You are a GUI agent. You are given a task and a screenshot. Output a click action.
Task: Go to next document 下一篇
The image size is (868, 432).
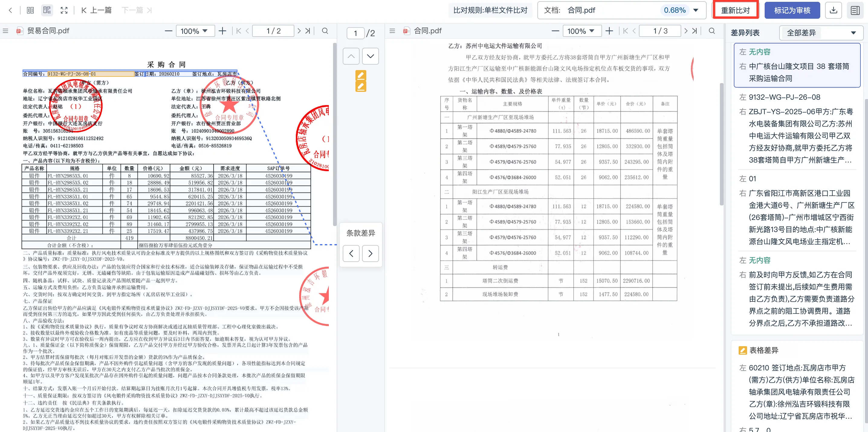(x=137, y=10)
